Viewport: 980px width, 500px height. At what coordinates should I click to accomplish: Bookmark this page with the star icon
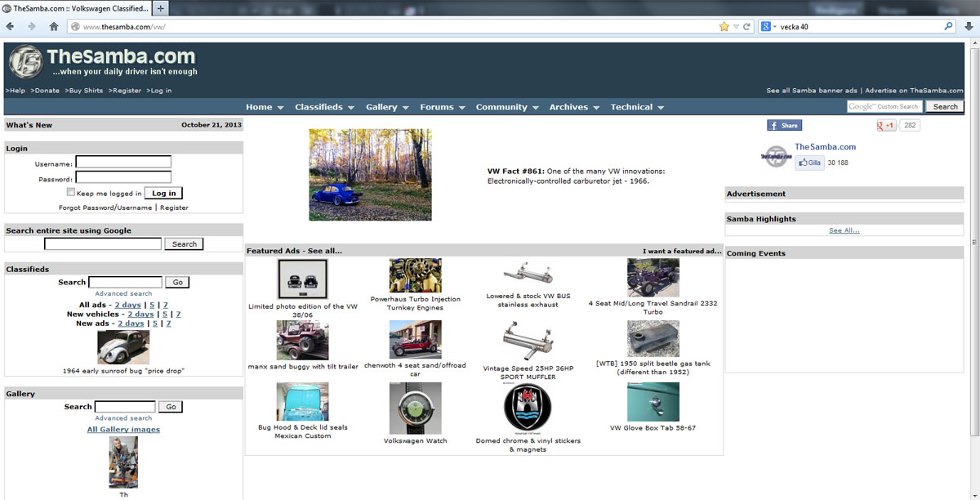[724, 26]
